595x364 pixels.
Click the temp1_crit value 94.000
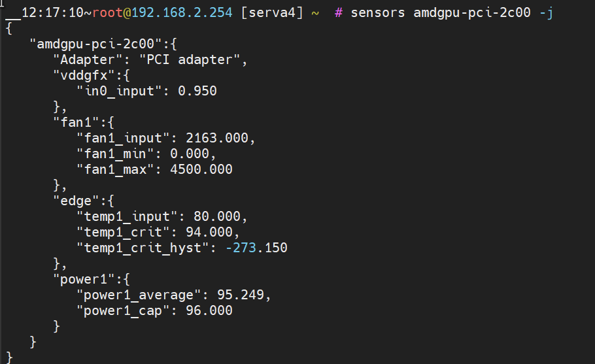click(x=209, y=232)
